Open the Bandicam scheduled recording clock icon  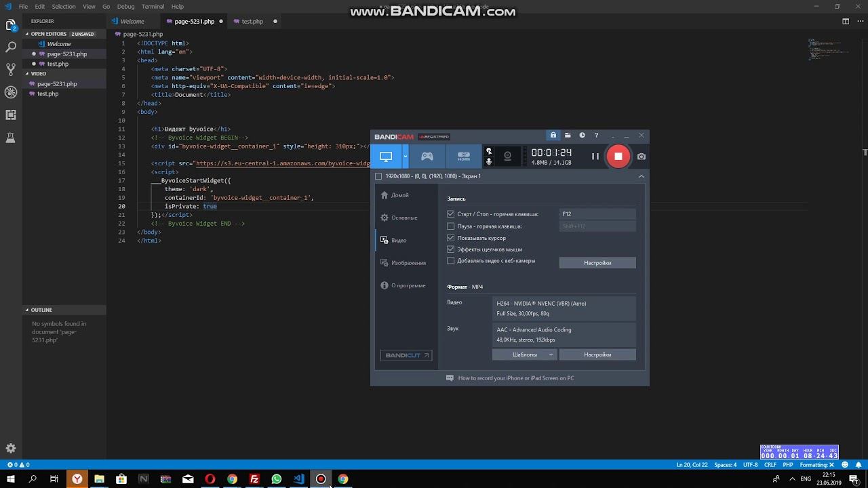coord(582,136)
